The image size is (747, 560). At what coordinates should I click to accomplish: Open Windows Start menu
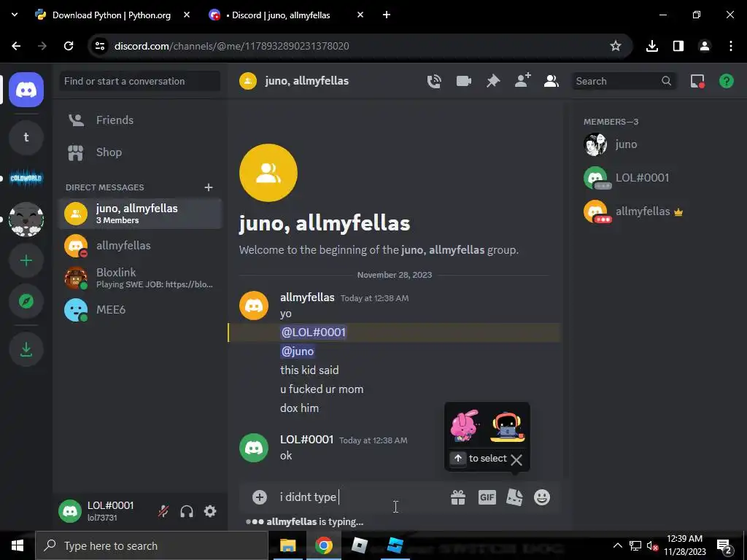18,545
